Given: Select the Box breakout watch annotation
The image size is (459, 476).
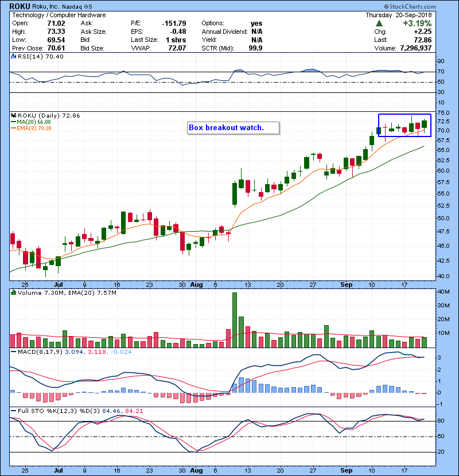Looking at the screenshot, I should pos(232,128).
